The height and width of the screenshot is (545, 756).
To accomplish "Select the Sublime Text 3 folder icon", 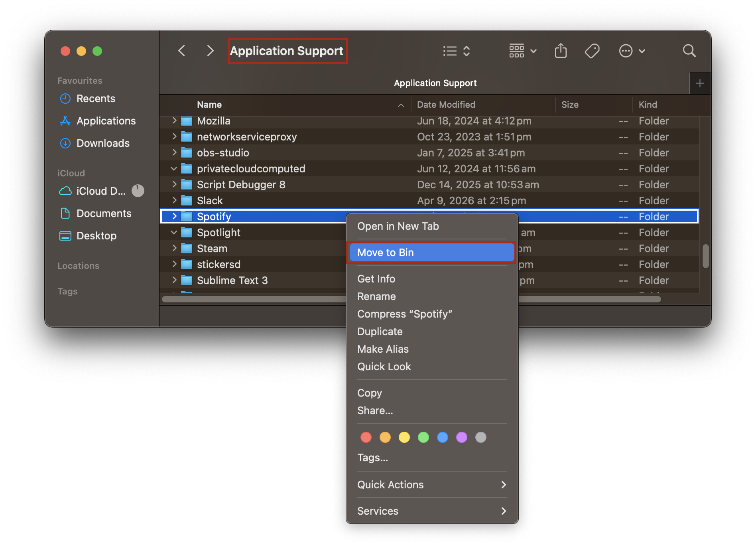I will (x=187, y=280).
